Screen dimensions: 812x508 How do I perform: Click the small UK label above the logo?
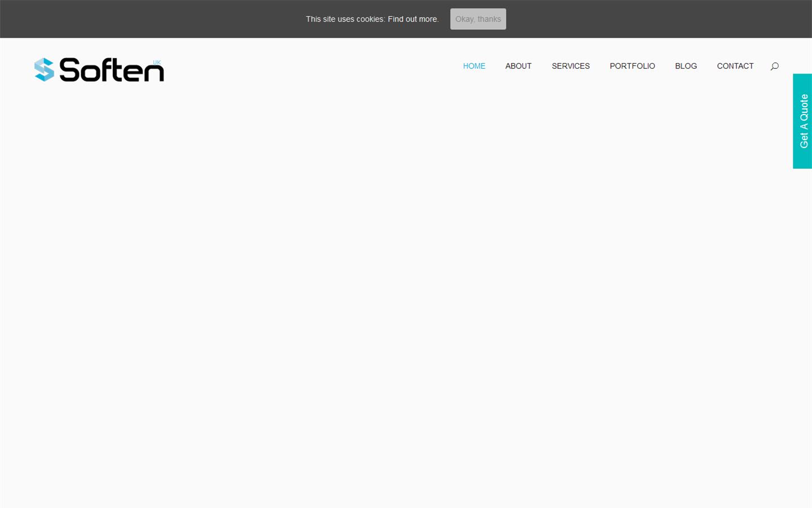(157, 62)
